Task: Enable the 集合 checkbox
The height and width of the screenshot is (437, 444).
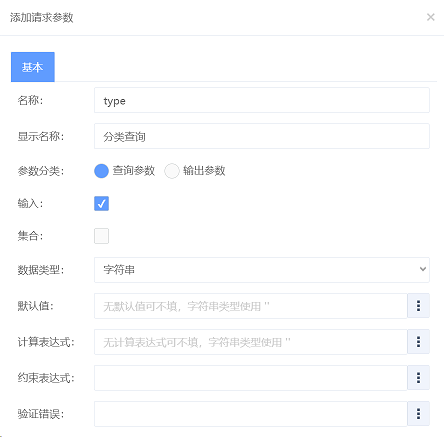Action: [101, 236]
